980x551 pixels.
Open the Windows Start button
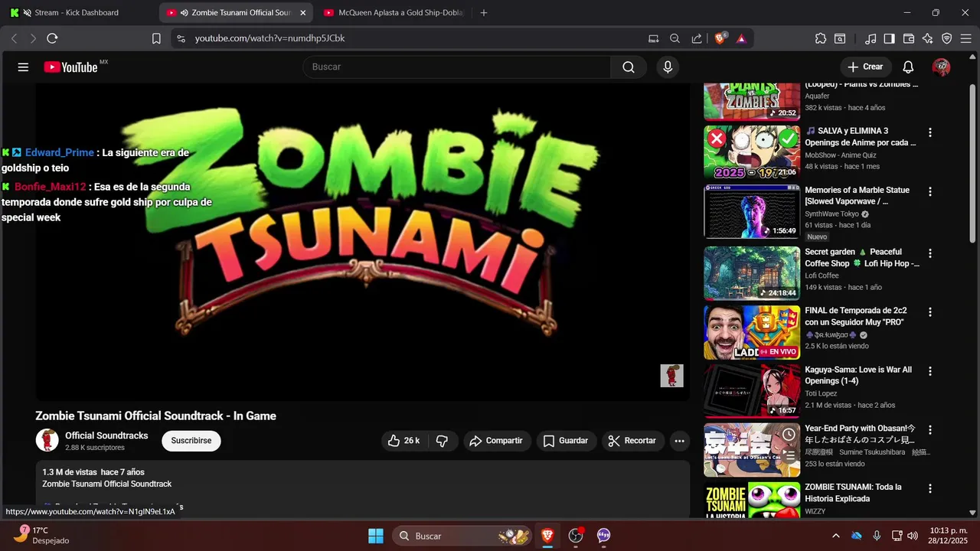click(x=375, y=536)
